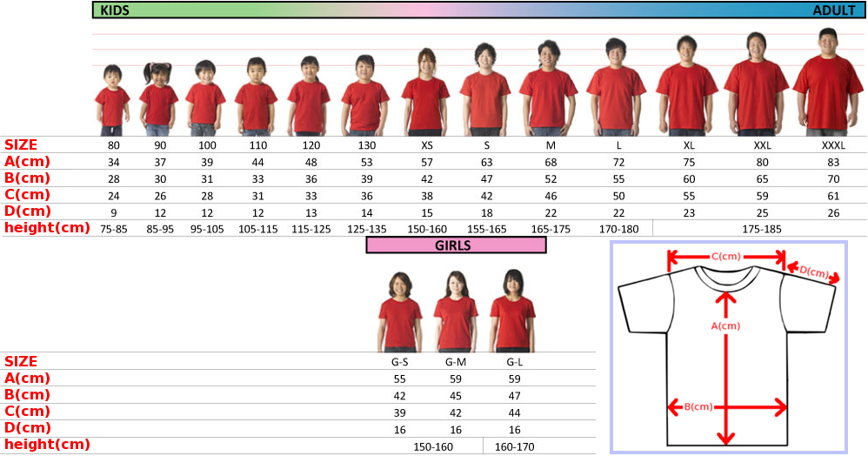Select size XL in the size row
The width and height of the screenshot is (868, 456).
(689, 145)
